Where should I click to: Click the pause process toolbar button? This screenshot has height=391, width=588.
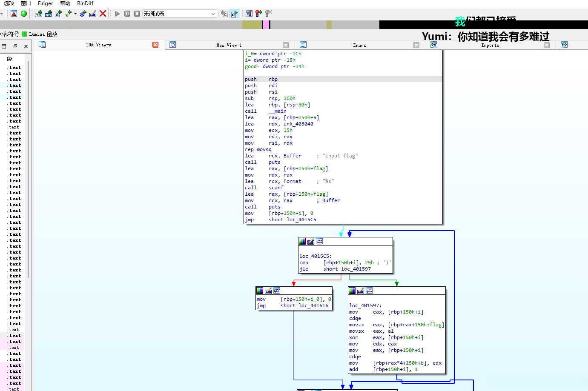[x=127, y=14]
